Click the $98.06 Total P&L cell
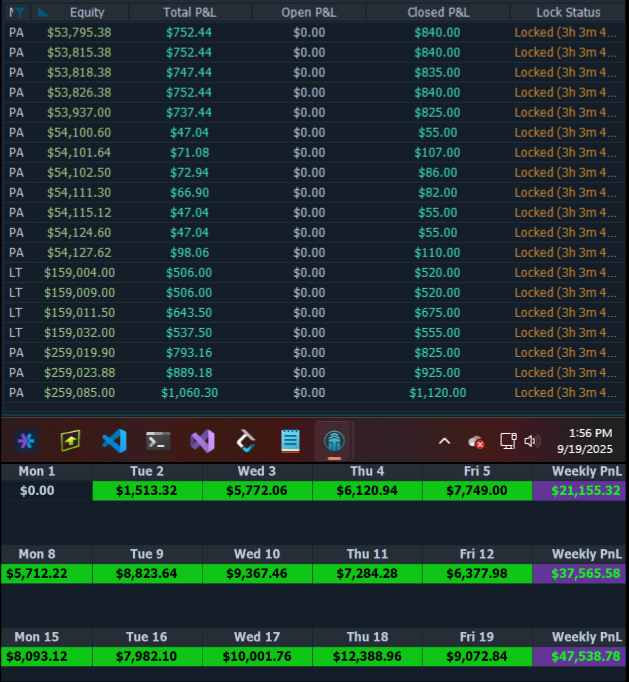The image size is (629, 682). pos(189,253)
